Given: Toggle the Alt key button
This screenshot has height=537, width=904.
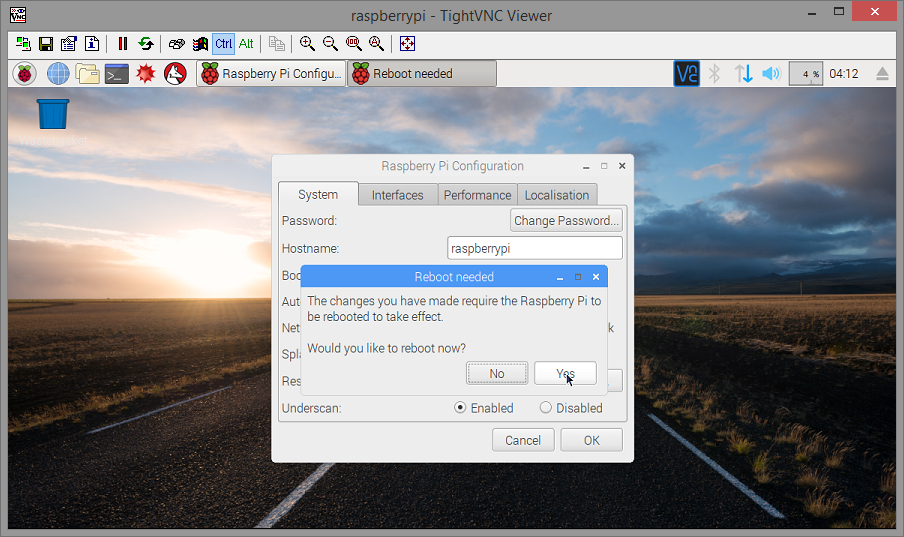Looking at the screenshot, I should point(246,44).
